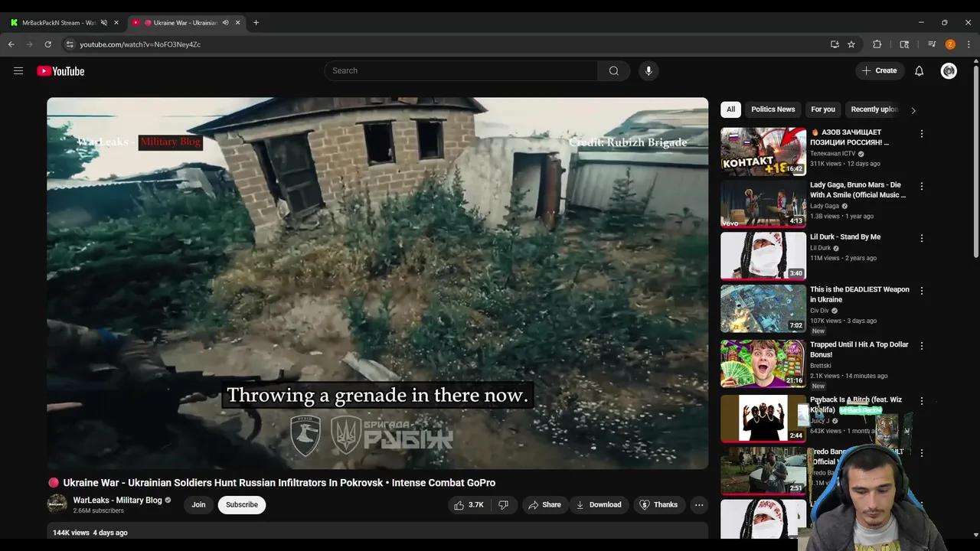Open the WarLeaks channel avatar
The image size is (980, 551).
[57, 504]
